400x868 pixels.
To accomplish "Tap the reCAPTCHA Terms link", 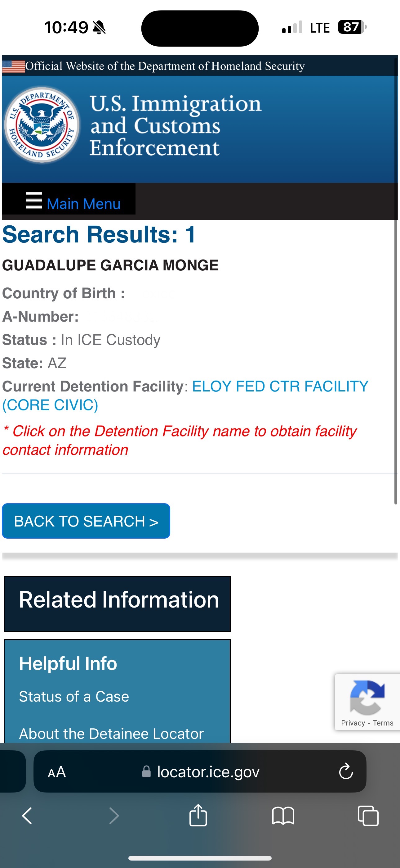I will [383, 723].
